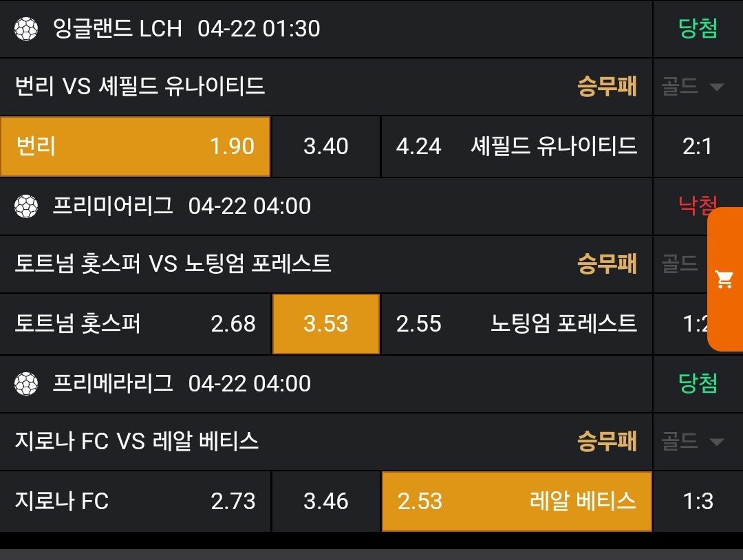
Task: Click the 승무패 label for 지로나 FC match
Action: click(607, 441)
